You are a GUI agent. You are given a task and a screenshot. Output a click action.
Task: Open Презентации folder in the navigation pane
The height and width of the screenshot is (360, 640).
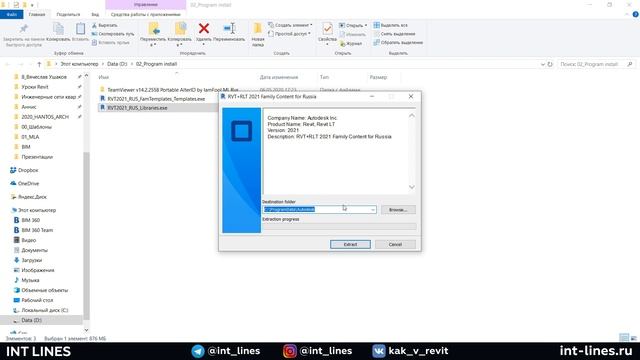coord(37,157)
